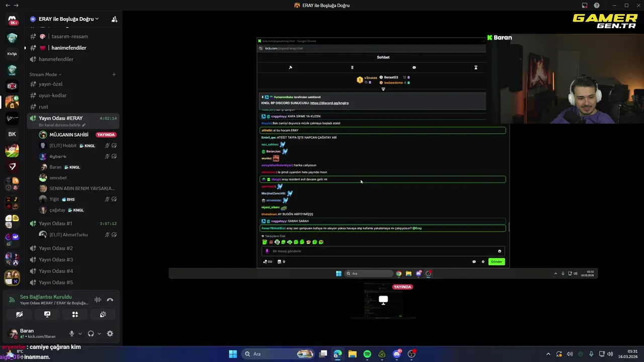Open the Baran user profile panel
This screenshot has height=362, width=644.
pyautogui.click(x=35, y=333)
